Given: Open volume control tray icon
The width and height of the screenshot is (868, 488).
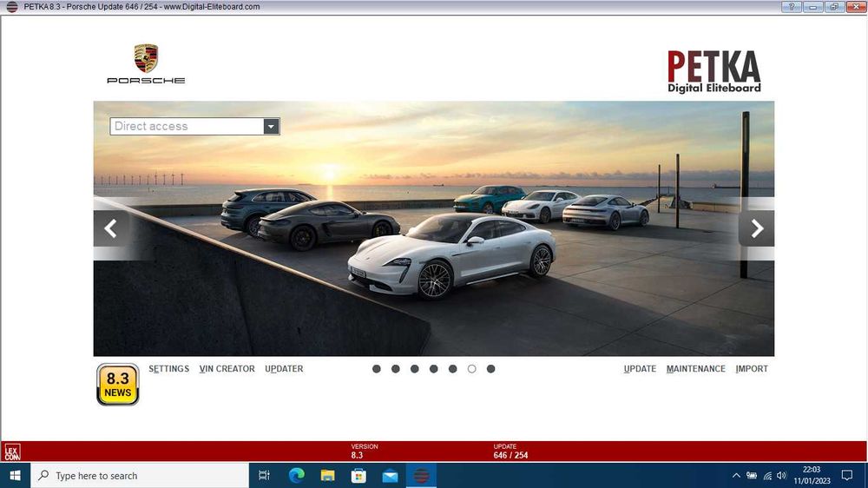Looking at the screenshot, I should point(782,475).
